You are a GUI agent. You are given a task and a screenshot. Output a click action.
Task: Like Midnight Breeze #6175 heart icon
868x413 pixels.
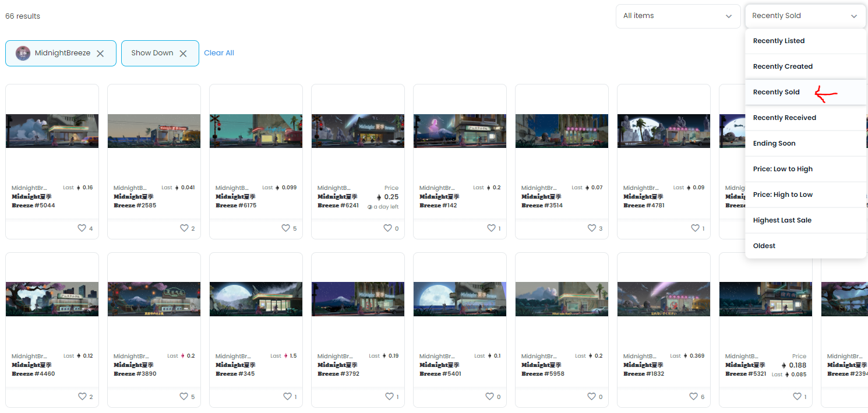(x=285, y=228)
